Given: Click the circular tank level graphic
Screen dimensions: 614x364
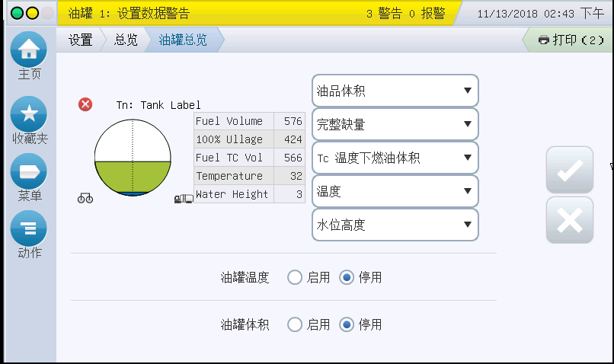Looking at the screenshot, I should 133,158.
